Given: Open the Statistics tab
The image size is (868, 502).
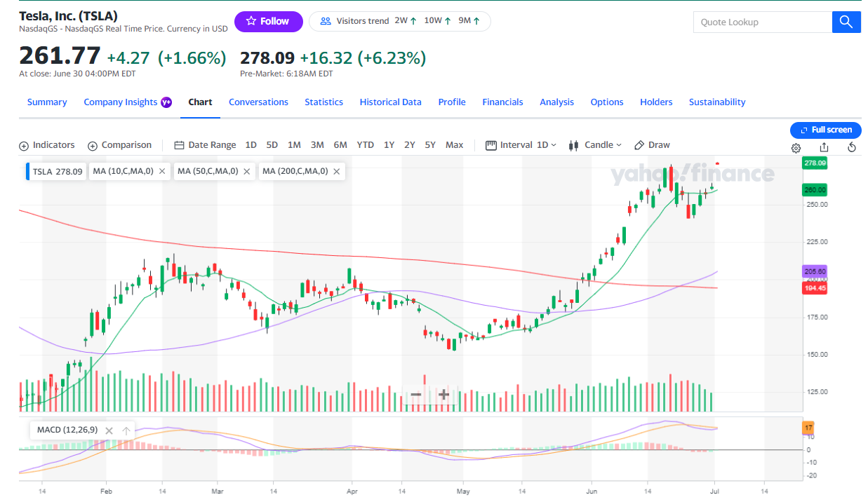Looking at the screenshot, I should tap(323, 102).
